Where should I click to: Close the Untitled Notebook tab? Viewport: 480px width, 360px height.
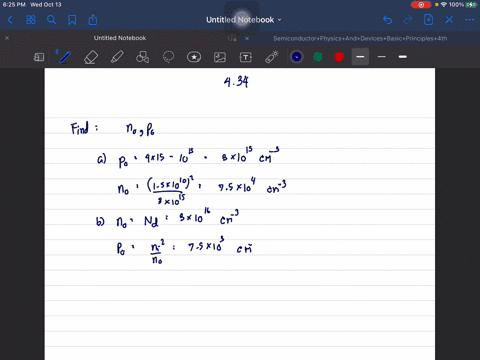tap(7, 38)
